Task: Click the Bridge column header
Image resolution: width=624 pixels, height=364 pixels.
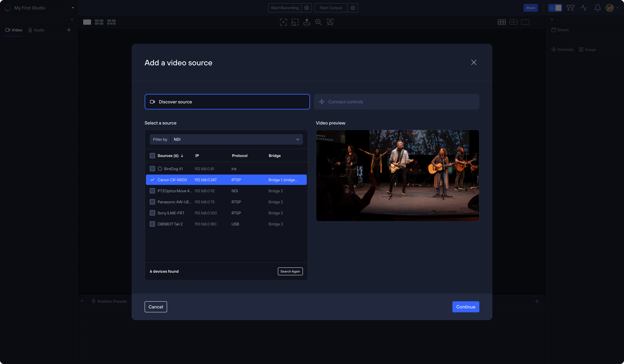Action: point(275,156)
